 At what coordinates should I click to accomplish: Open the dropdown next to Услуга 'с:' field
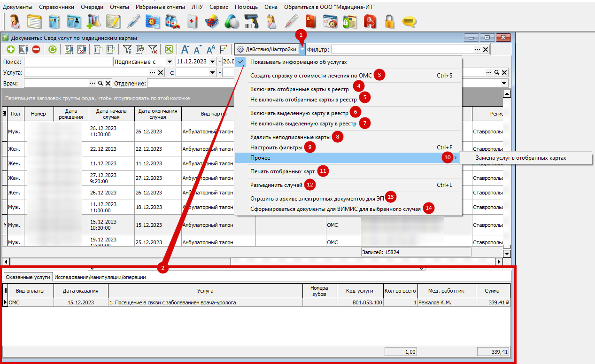tap(213, 72)
